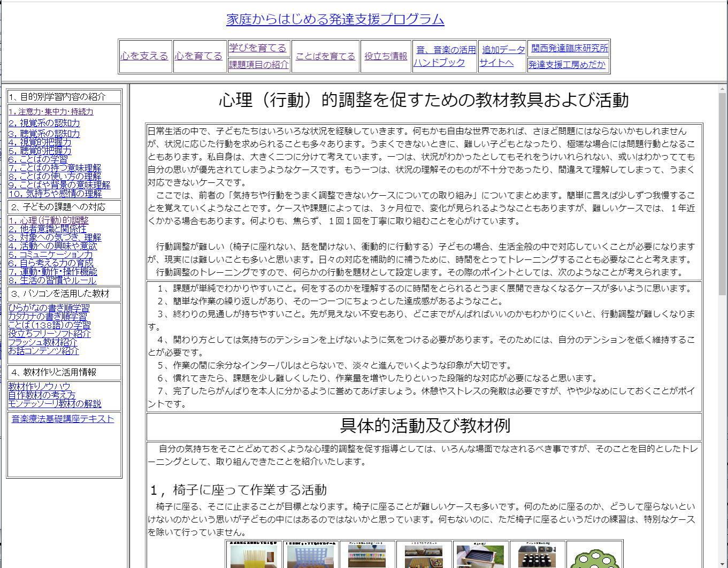Viewport: 728px width, 568px height.
Task: Click the green tree-shaped board thumbnail
Action: point(594,555)
